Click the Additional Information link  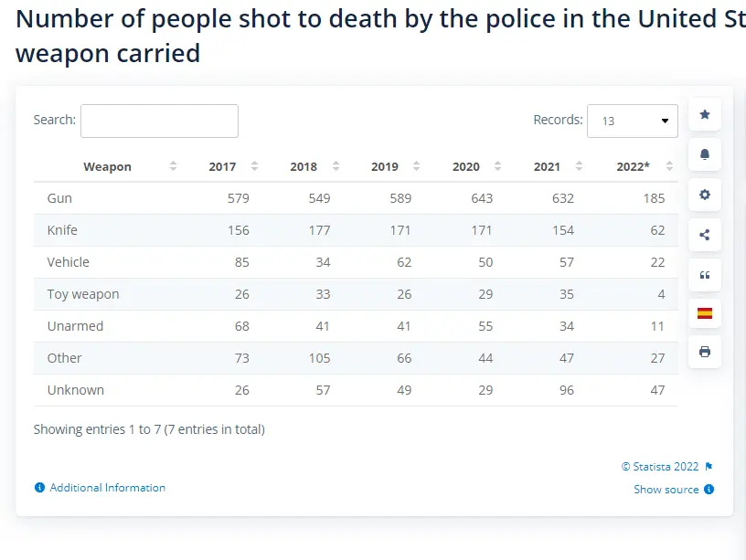[x=107, y=488]
